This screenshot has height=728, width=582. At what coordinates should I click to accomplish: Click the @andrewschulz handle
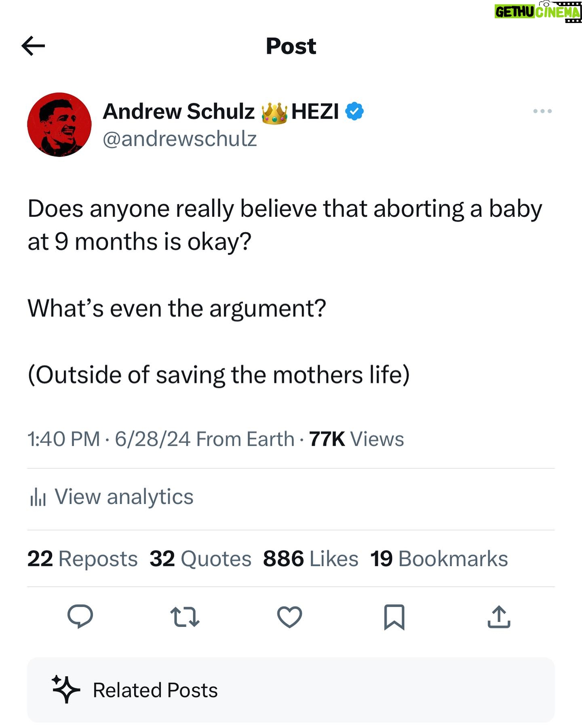[180, 139]
